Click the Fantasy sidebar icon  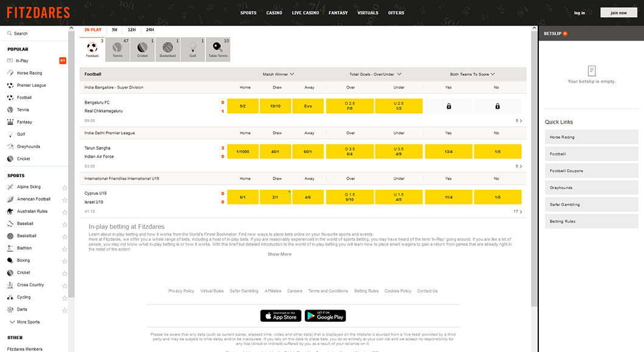10,122
